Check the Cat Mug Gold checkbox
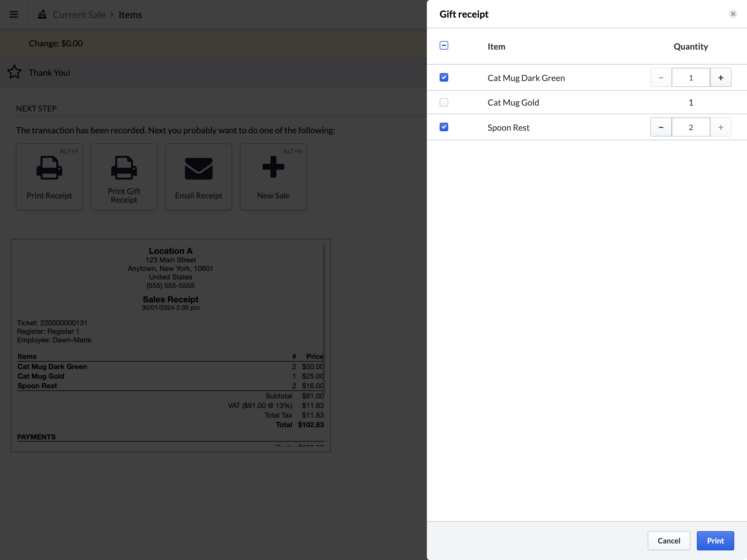This screenshot has width=747, height=560. (x=444, y=102)
